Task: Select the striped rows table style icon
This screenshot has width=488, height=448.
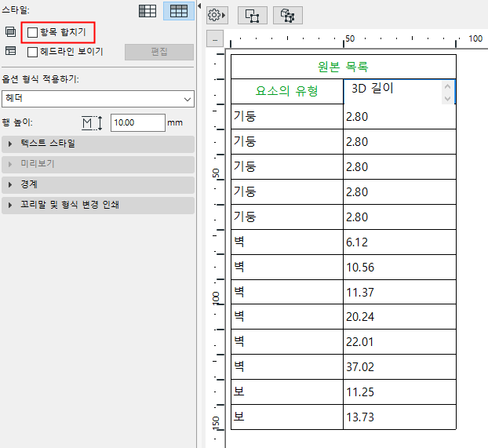Action: click(x=147, y=11)
